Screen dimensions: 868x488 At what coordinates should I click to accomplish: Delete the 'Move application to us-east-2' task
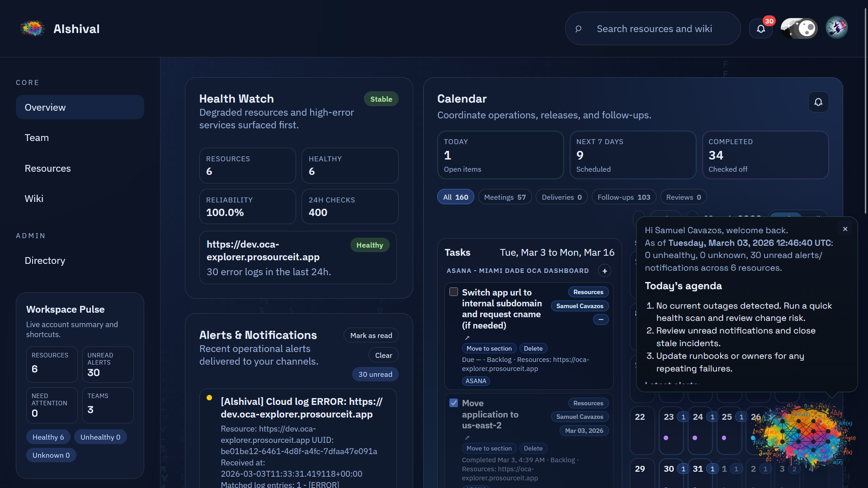(533, 448)
